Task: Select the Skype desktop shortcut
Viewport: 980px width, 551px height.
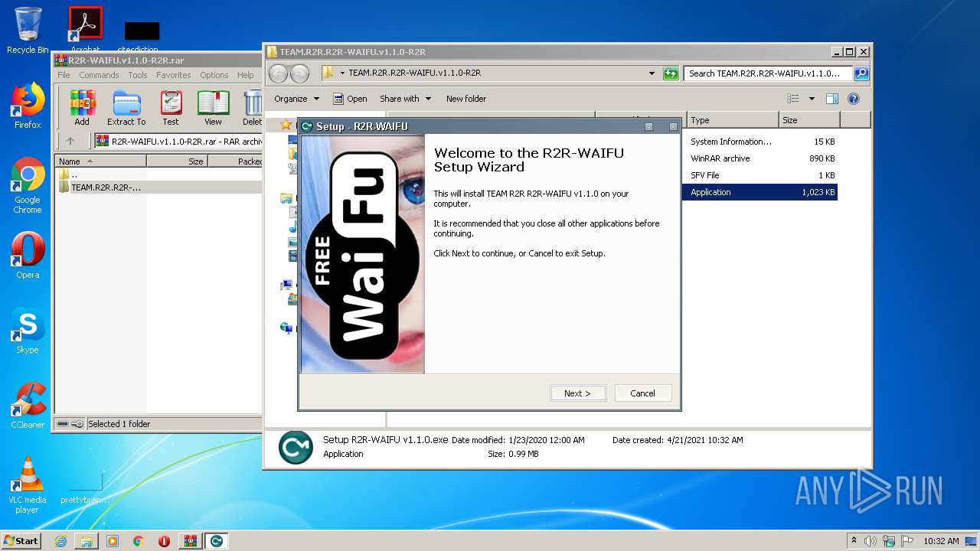Action: pyautogui.click(x=28, y=331)
